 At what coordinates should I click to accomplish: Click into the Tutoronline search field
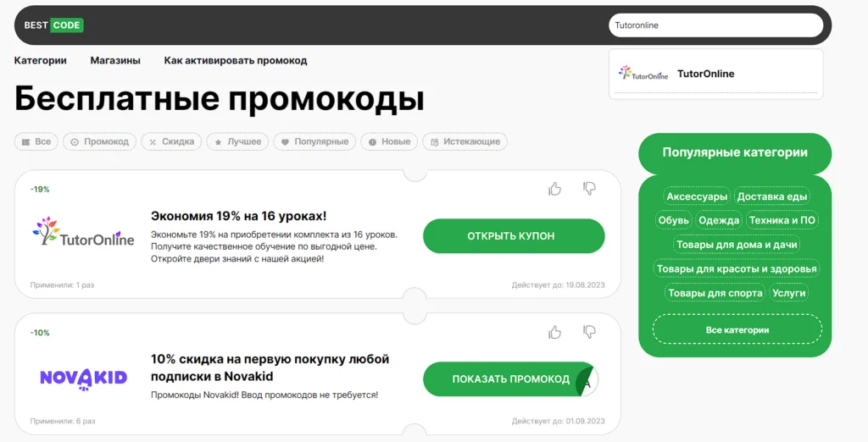click(x=715, y=25)
